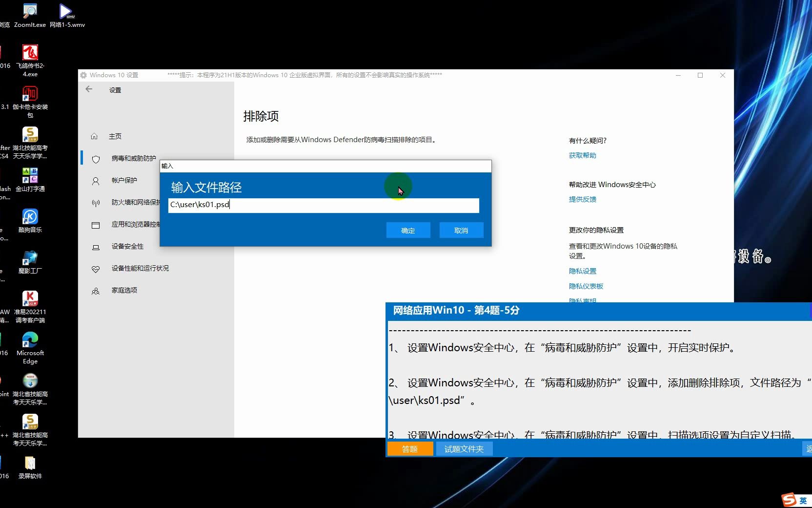Screen dimensions: 812x508
Task: Click the 更改你的隐私设置 heading
Action: (596, 230)
